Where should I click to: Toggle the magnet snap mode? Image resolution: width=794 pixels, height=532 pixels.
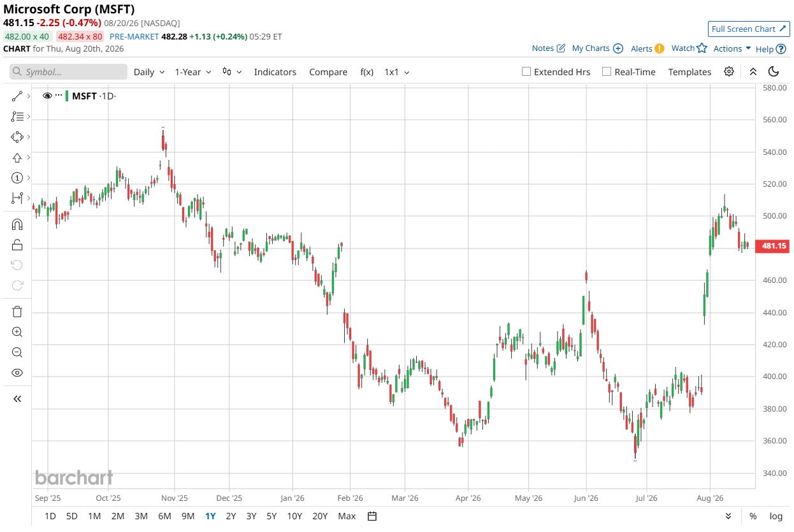click(17, 224)
